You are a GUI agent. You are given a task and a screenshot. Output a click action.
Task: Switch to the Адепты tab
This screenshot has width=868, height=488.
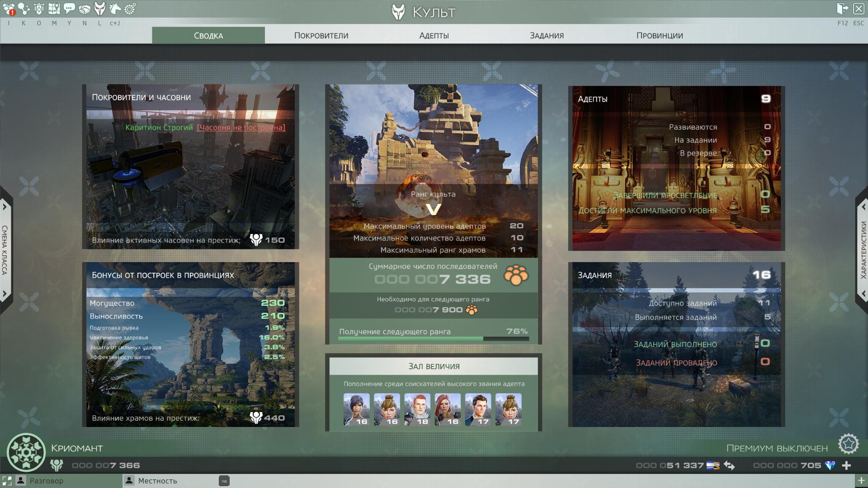tap(434, 35)
